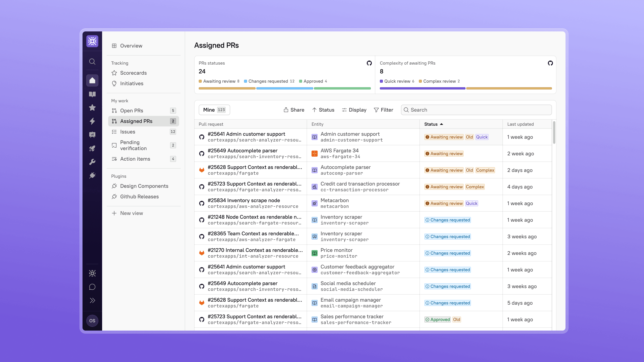The image size is (644, 362).
Task: Click the Quick tag on the Metacarbon row
Action: [x=471, y=203]
